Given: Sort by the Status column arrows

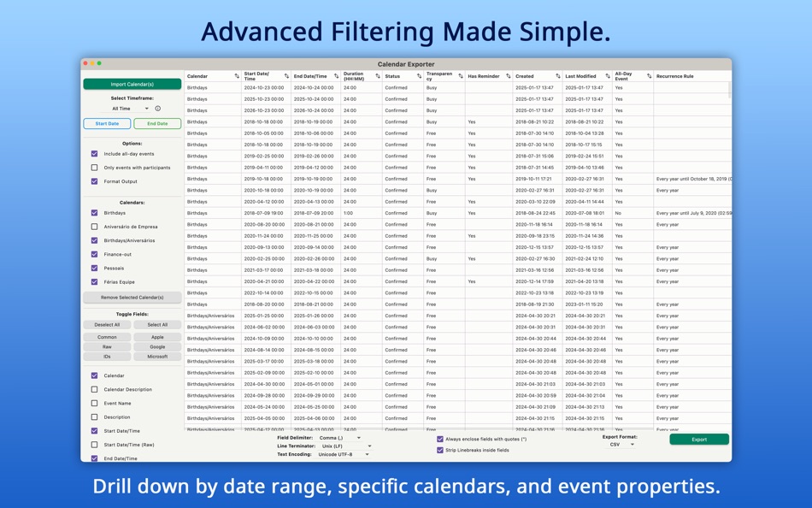Looking at the screenshot, I should coord(419,76).
